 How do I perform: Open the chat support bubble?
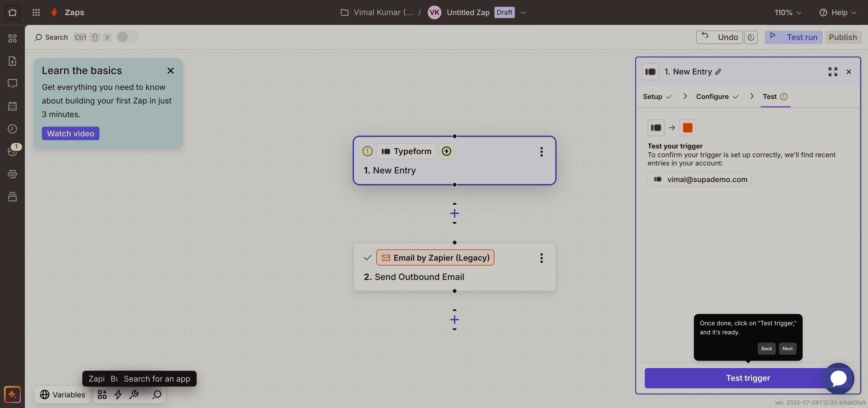(x=839, y=379)
